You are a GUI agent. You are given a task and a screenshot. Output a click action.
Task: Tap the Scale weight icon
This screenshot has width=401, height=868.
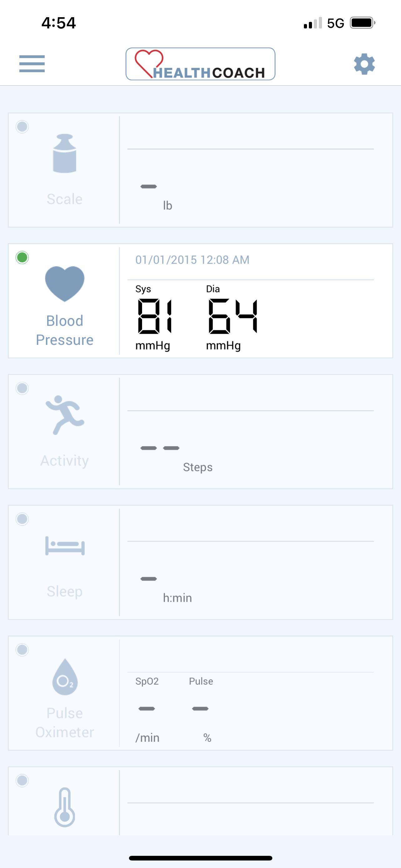[65, 154]
